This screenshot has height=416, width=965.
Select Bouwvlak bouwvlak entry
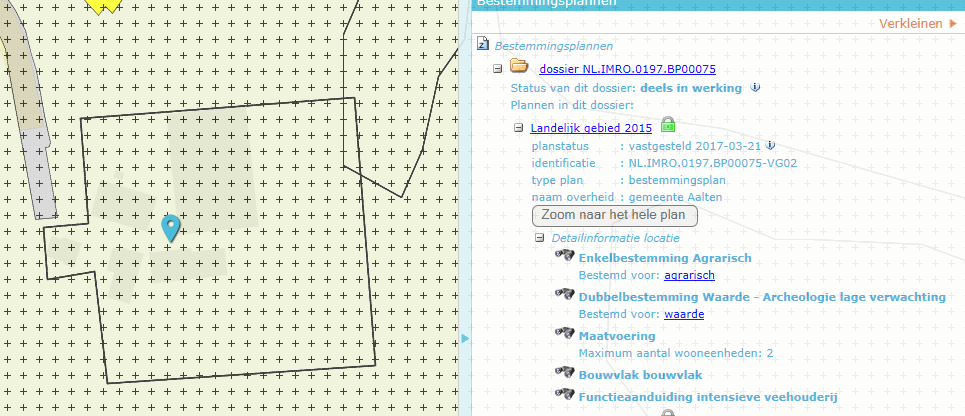(x=640, y=375)
